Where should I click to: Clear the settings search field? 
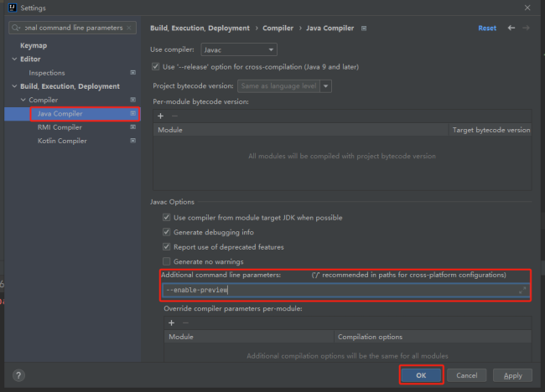pos(129,28)
